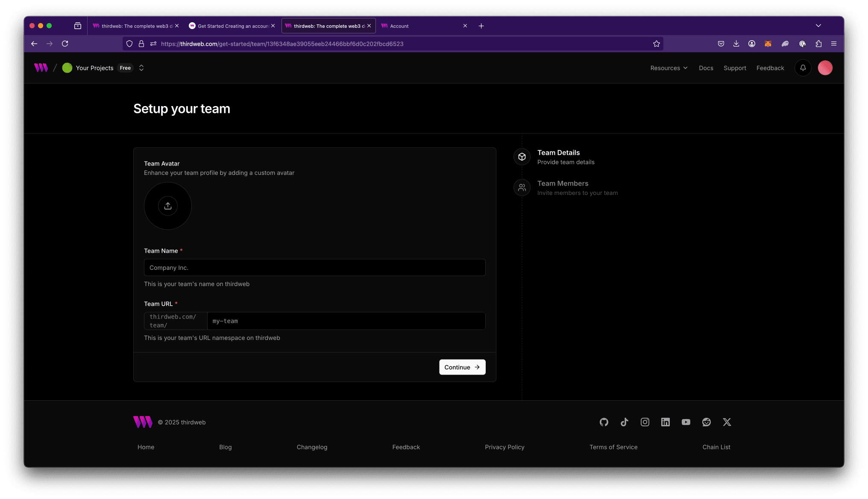
Task: Click the Continue button
Action: pos(462,366)
